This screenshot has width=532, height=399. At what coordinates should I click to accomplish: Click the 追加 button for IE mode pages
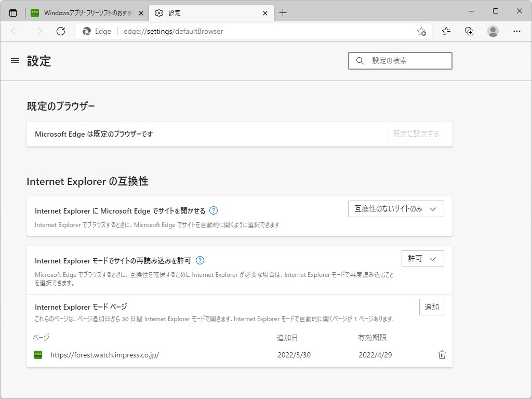[x=431, y=307]
